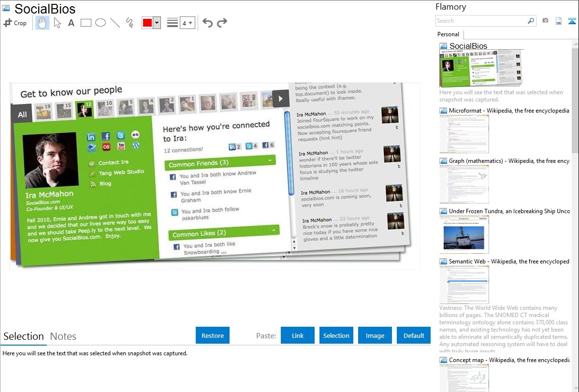Switch to the Notes tab
Screen dimensions: 579x392
click(x=63, y=336)
